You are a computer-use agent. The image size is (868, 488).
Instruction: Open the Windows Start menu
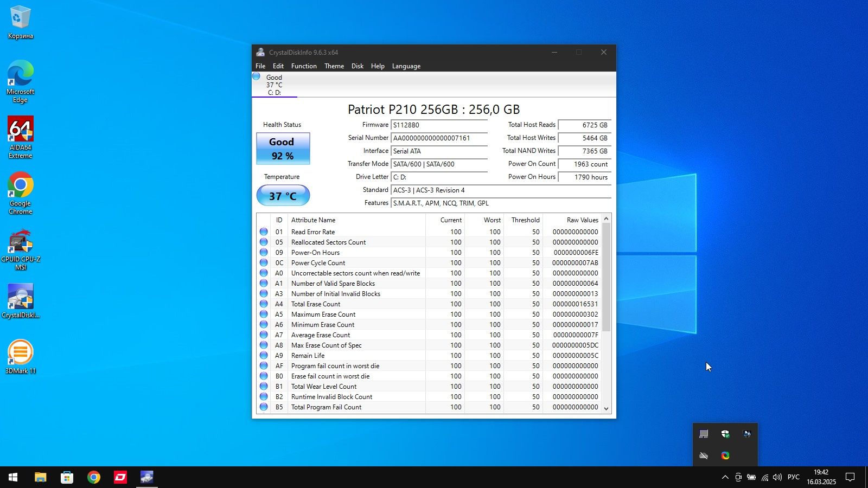pyautogui.click(x=13, y=477)
